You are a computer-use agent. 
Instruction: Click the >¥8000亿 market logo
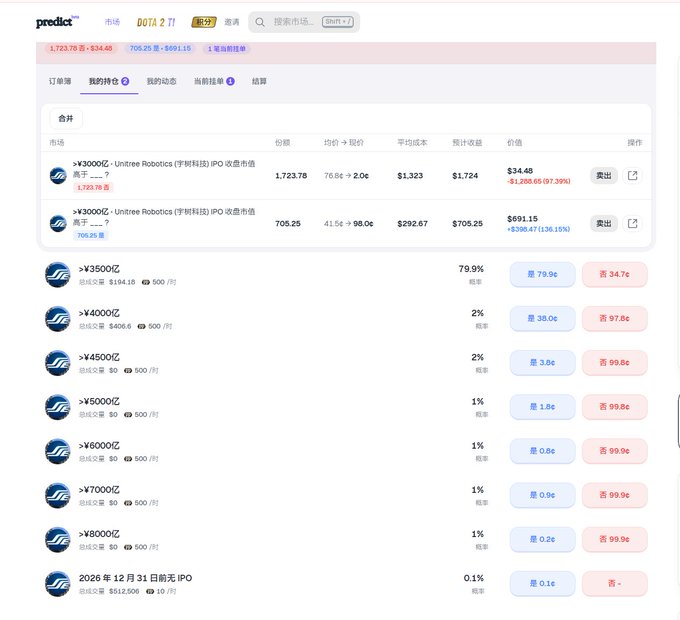tap(58, 540)
